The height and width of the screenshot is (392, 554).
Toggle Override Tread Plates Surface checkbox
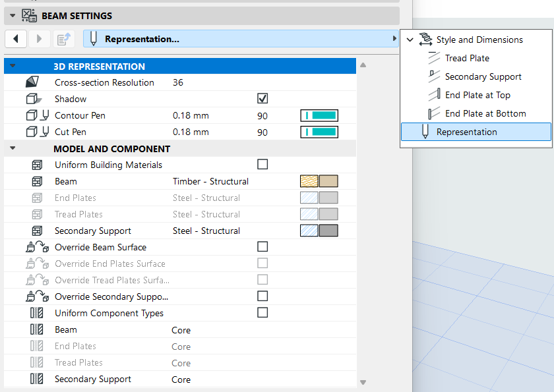click(262, 280)
